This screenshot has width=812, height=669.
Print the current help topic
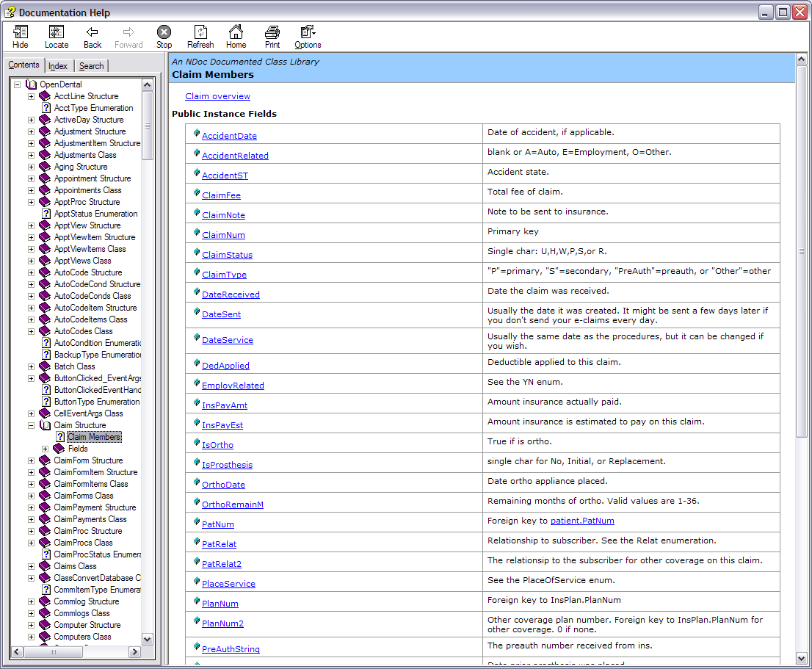click(x=272, y=37)
